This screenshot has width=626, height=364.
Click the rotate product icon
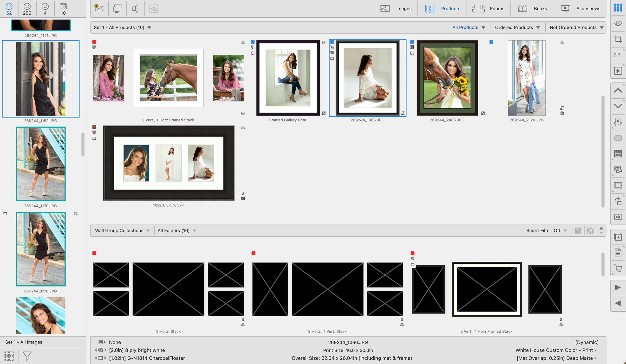pyautogui.click(x=618, y=201)
